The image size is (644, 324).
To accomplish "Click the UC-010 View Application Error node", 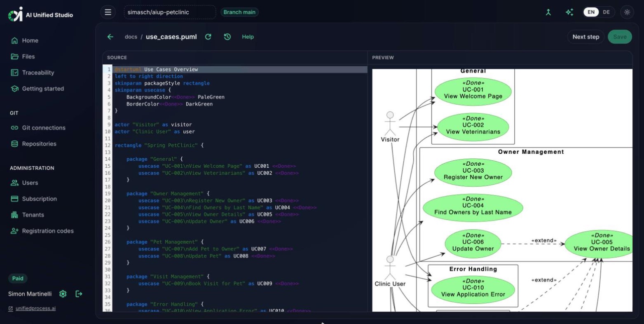I will pyautogui.click(x=473, y=290).
